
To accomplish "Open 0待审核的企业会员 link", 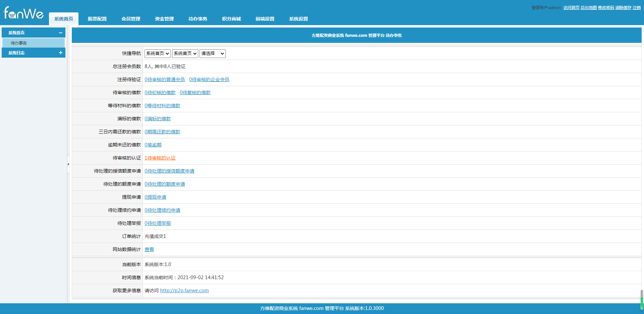I will click(x=209, y=79).
